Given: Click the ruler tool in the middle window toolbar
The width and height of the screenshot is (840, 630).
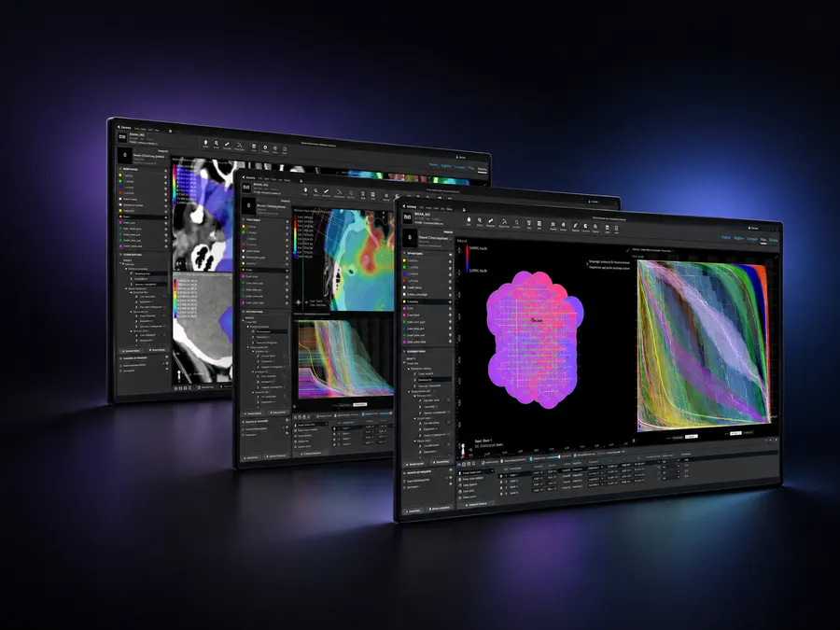Looking at the screenshot, I should point(327,191).
